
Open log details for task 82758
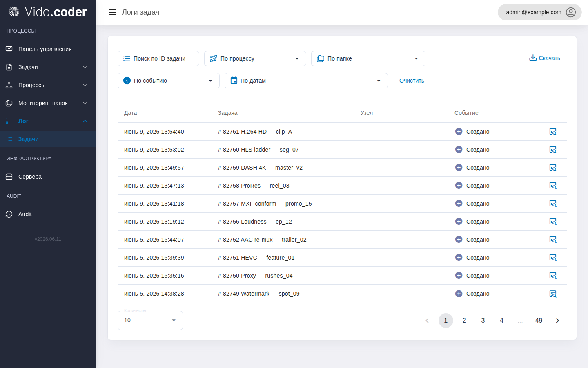coord(553,186)
